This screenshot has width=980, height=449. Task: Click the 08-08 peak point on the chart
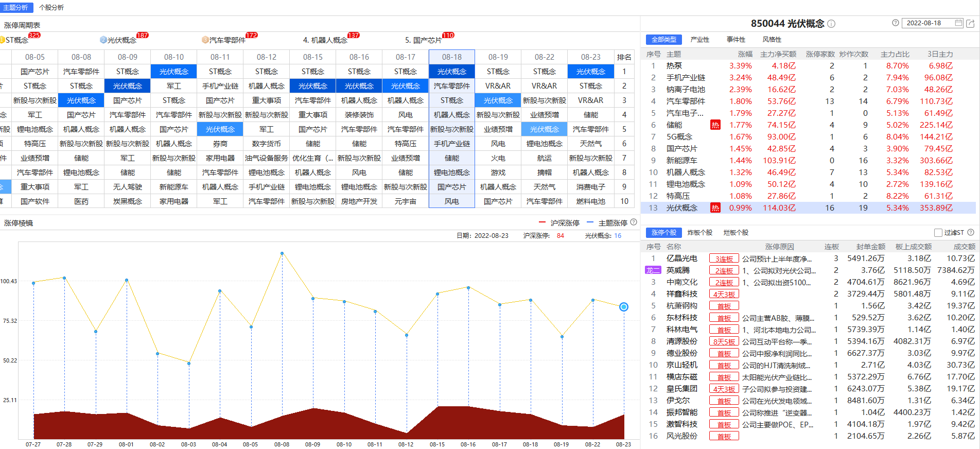click(x=282, y=253)
